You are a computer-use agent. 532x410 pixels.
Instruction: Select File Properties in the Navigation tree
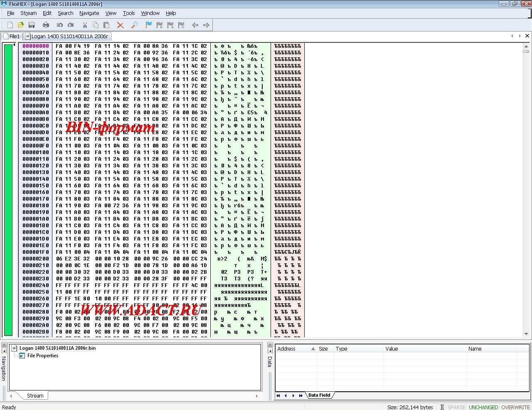coord(43,356)
